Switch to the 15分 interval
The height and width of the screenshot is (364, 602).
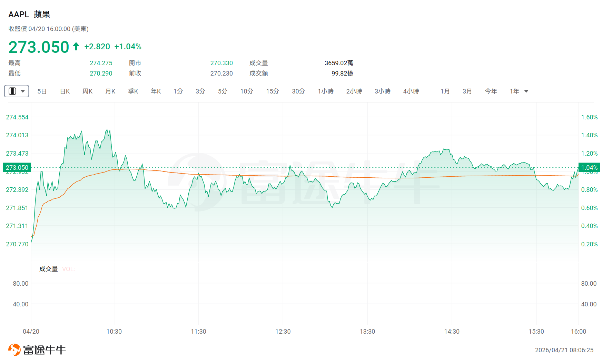(x=273, y=91)
